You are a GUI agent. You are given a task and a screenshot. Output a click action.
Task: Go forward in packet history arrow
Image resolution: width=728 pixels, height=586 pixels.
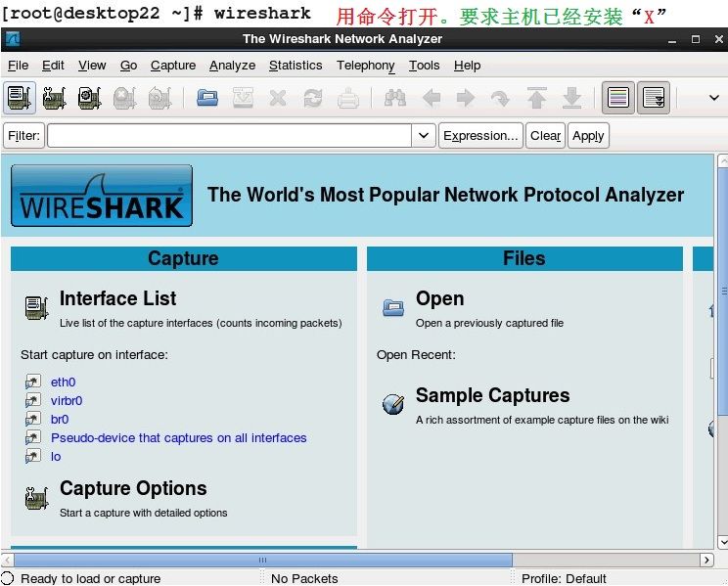pyautogui.click(x=466, y=98)
